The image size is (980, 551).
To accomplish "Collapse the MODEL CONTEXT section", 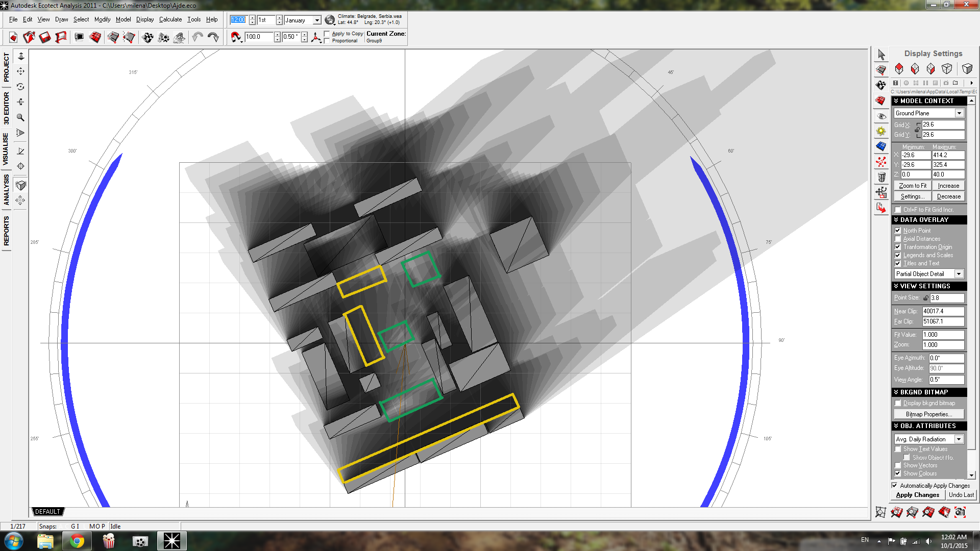I will pyautogui.click(x=929, y=101).
